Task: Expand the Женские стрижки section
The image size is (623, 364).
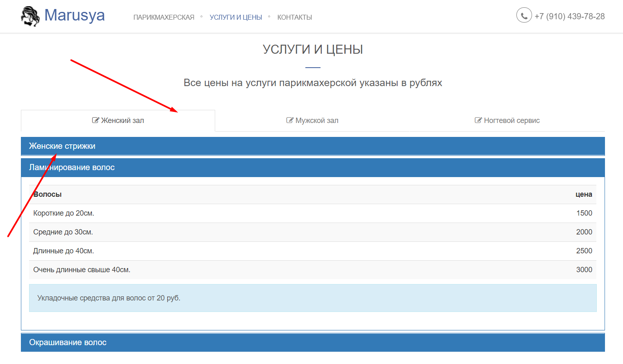Action: (x=313, y=146)
